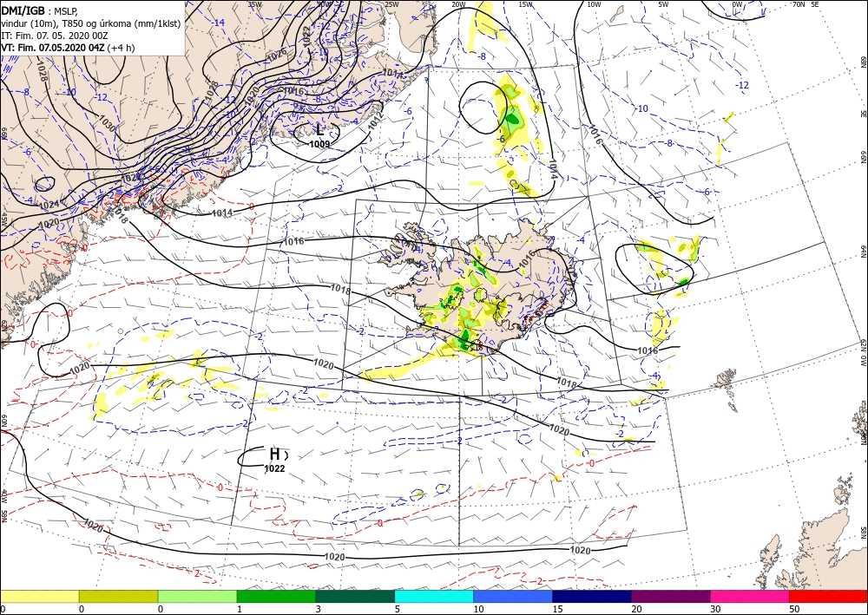Click the 'VT: Fim. 07.05.2020 04Z (+4 h)' line
The height and width of the screenshot is (615, 868).
point(68,48)
